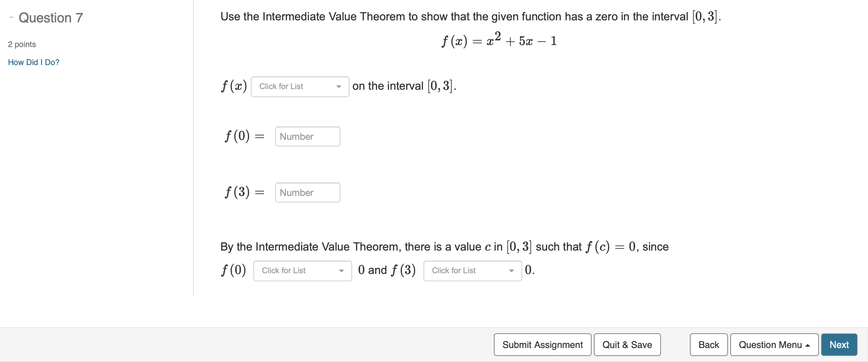Screen dimensions: 868x362
Task: Follow the How Did I Do? link
Action: 33,62
